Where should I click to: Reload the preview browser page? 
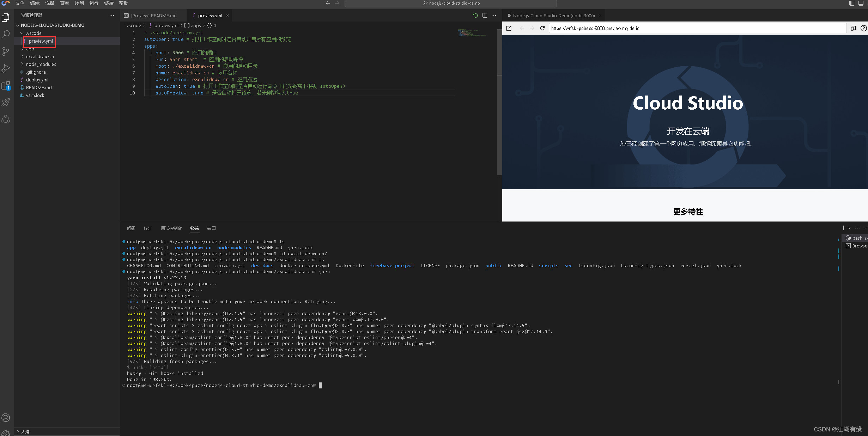542,28
